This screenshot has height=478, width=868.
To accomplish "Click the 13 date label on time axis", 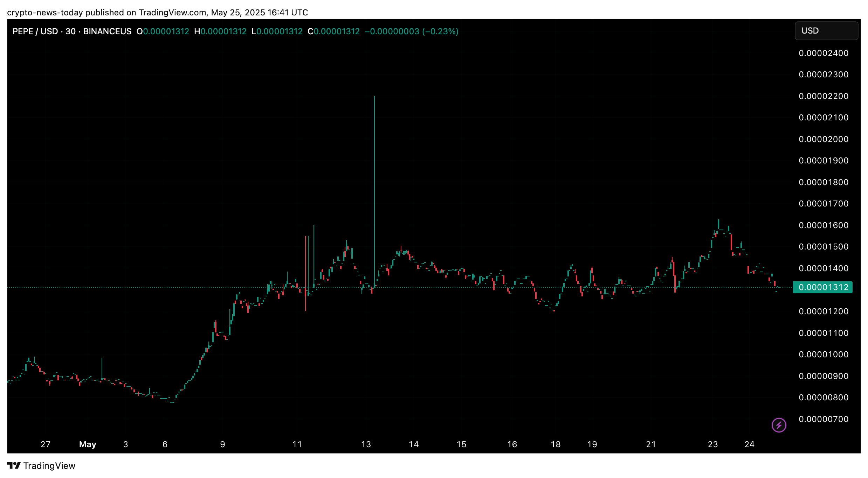I will coord(366,444).
